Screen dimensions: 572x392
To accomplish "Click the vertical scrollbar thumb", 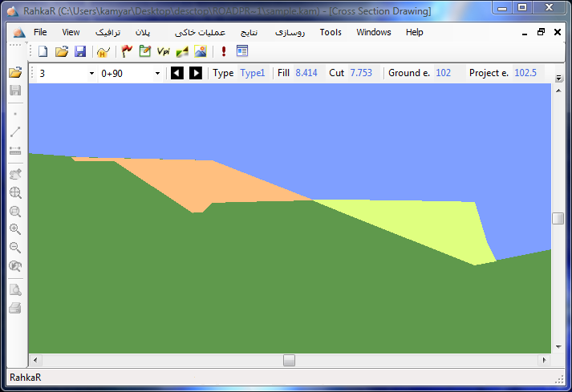I will click(x=558, y=218).
